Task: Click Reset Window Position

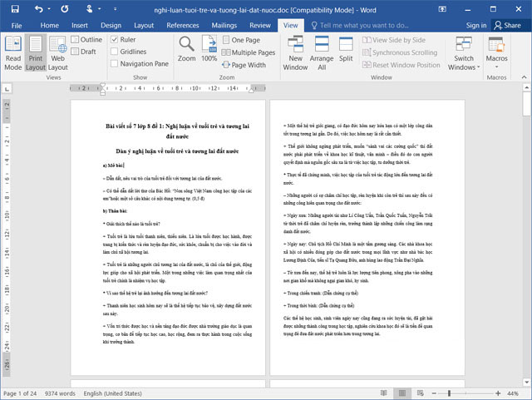Action: (401, 65)
